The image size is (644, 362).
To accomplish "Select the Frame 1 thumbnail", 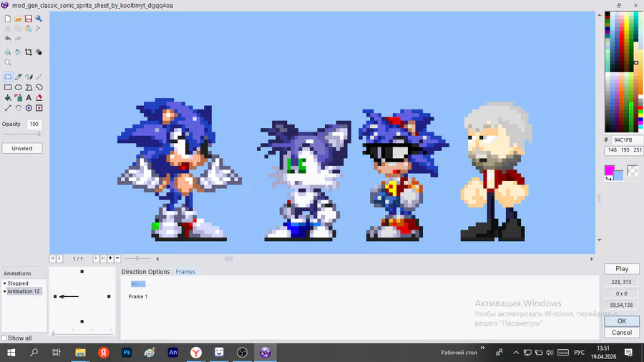I will pos(138,283).
